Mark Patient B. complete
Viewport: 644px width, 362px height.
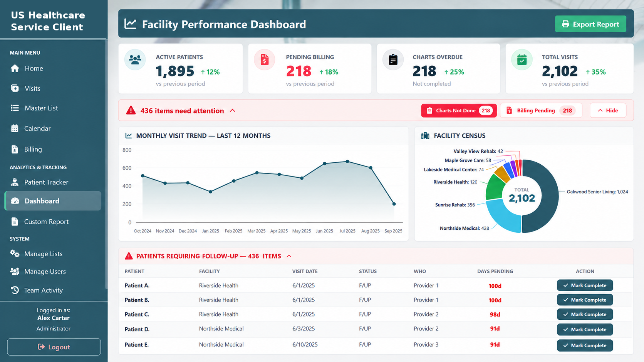tap(585, 300)
